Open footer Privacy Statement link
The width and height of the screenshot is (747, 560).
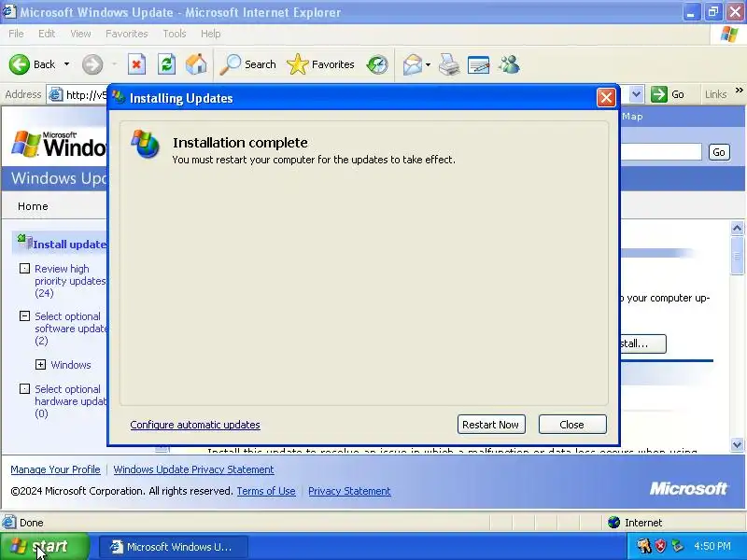349,491
